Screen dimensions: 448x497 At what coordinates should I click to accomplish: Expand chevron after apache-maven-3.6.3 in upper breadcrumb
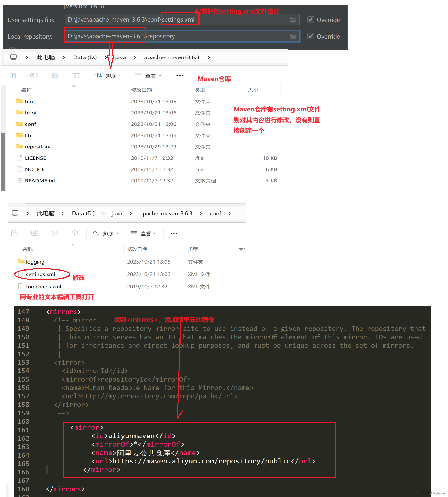pos(209,57)
